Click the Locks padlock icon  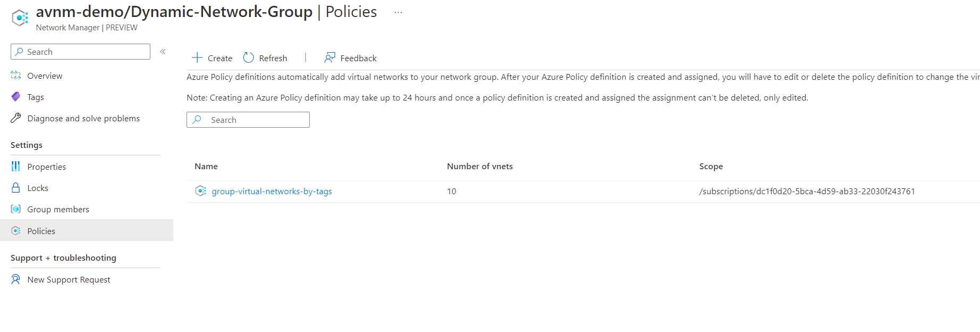(x=16, y=188)
